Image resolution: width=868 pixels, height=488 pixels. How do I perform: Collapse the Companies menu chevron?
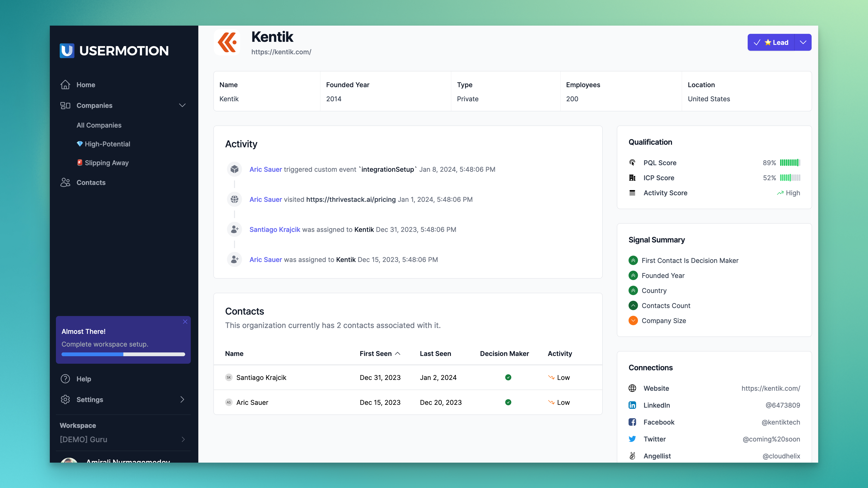click(x=182, y=105)
